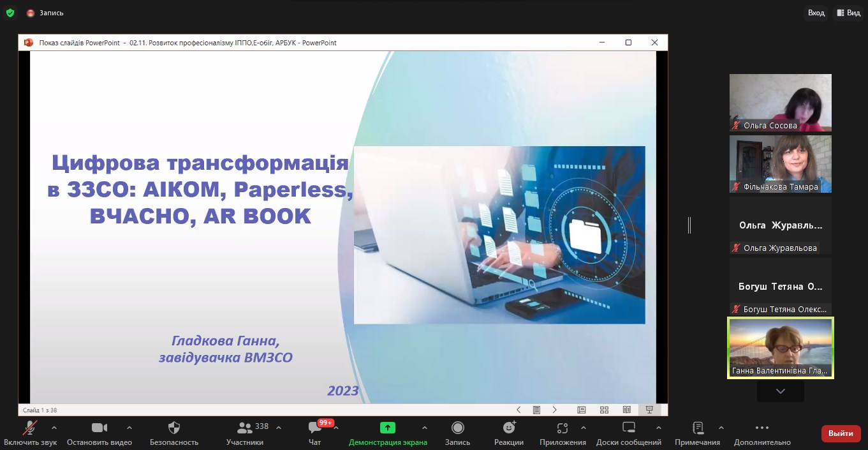Click year 2023 on slide
Viewport: 868px width, 450px height.
[x=343, y=391]
